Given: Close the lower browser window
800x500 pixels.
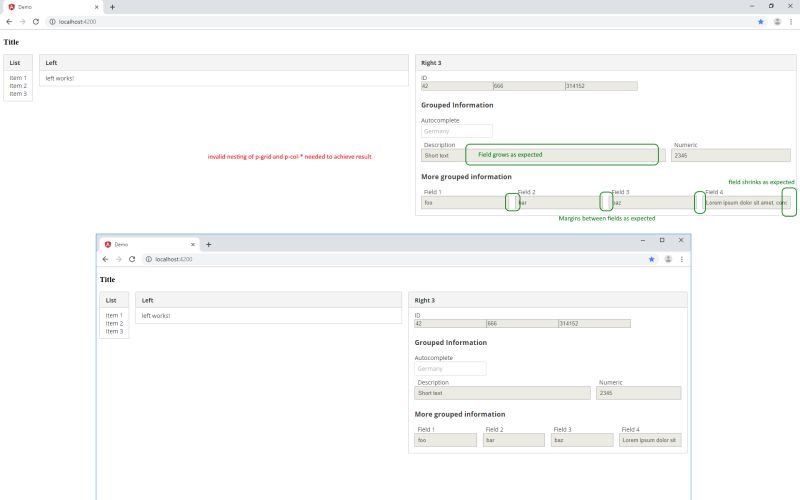Looking at the screenshot, I should click(681, 240).
